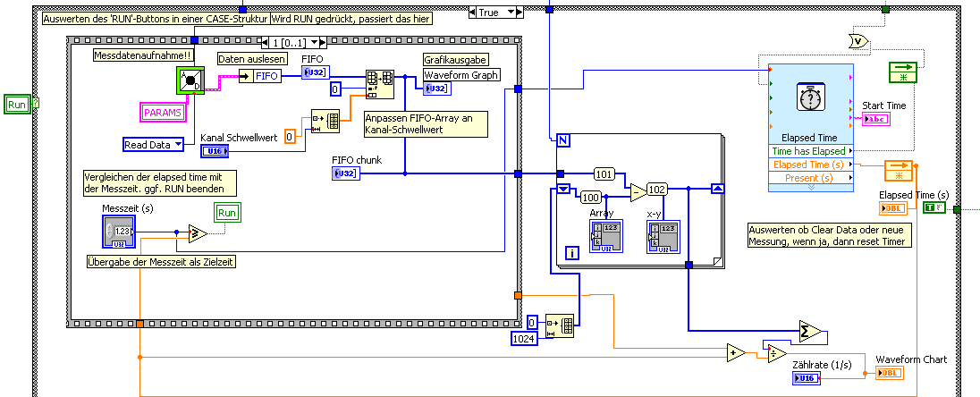980x397 pixels.
Task: Click Initialize Array node next to 1024 constant
Action: click(x=560, y=325)
